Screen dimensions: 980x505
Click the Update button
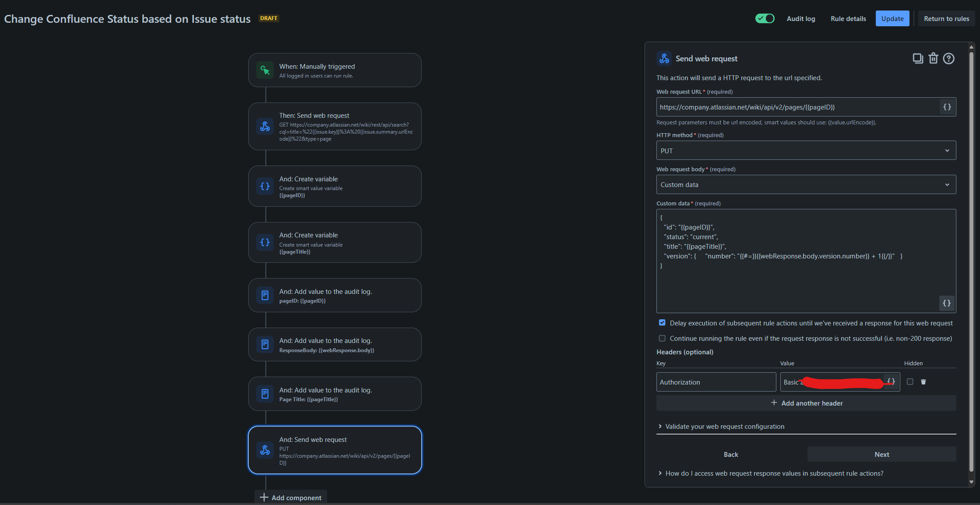click(x=892, y=18)
